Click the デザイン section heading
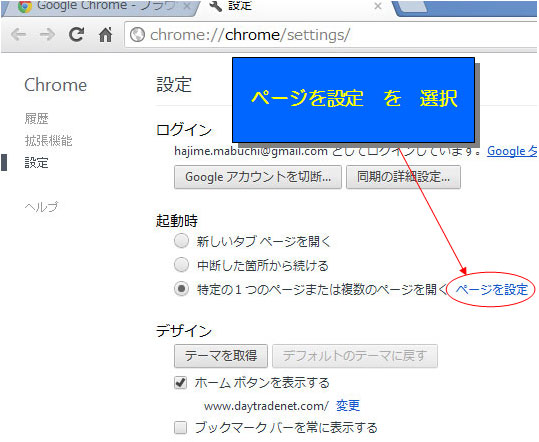Screen dimensions: 539x442 pyautogui.click(x=184, y=331)
